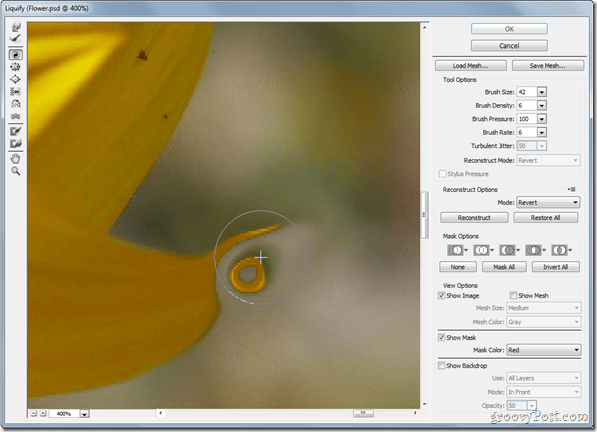This screenshot has width=597, height=432.
Task: Open the Reconstruct Options Mode dropdown
Action: coord(548,202)
